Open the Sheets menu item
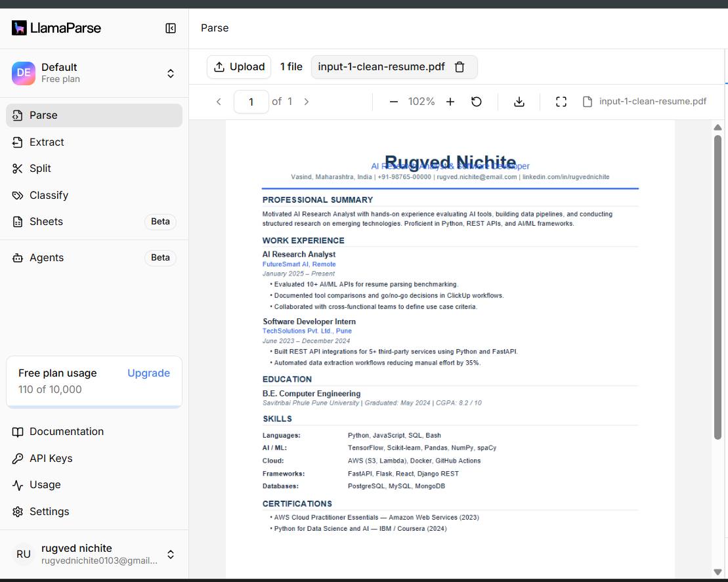Screen dimensions: 728x582 point(95,221)
